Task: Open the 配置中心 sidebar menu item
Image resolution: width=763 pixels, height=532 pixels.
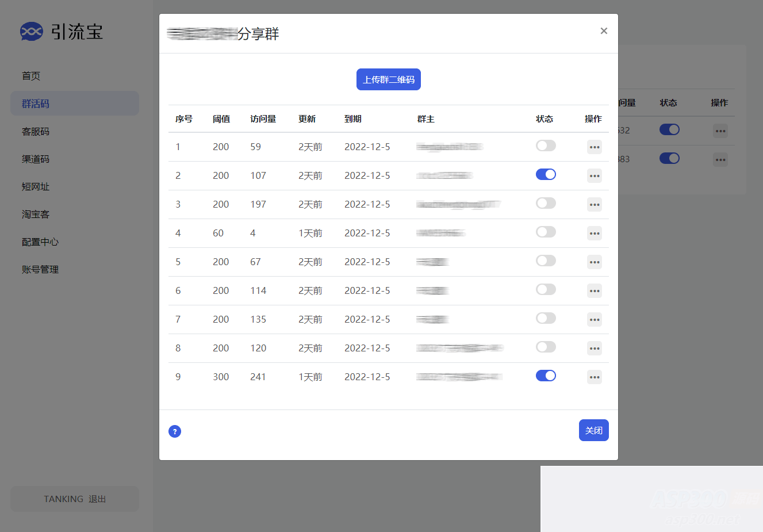Action: (x=40, y=242)
